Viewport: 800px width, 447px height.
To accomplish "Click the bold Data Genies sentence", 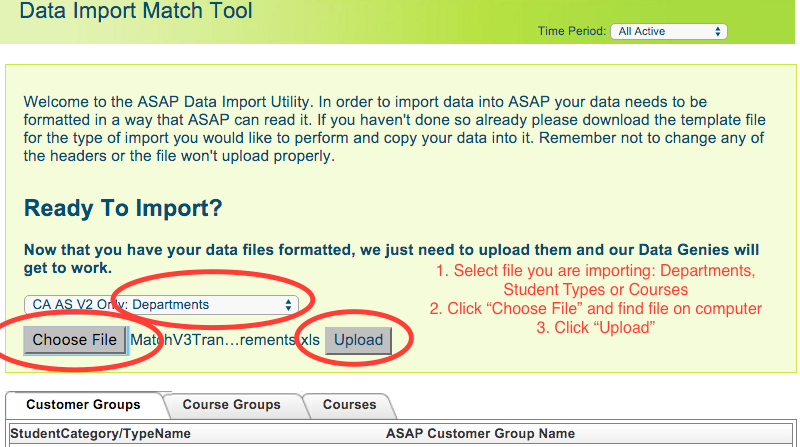I will (x=390, y=258).
